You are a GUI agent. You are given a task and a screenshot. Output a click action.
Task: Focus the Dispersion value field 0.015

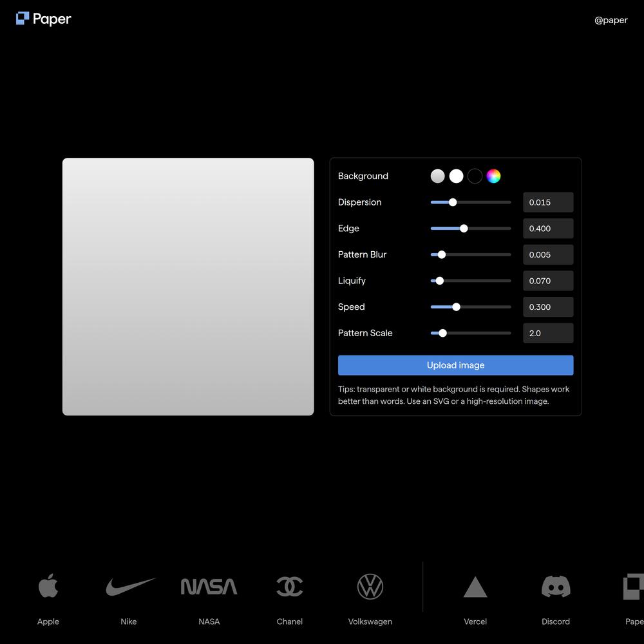pyautogui.click(x=548, y=202)
